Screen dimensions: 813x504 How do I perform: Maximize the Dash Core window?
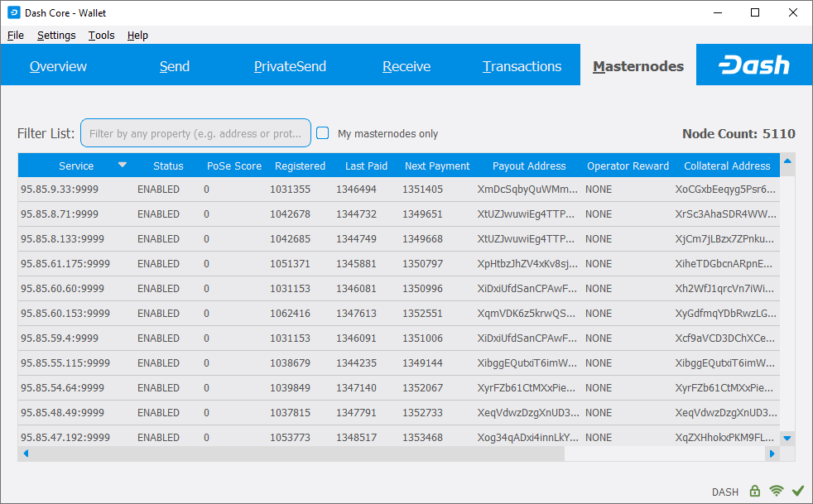pyautogui.click(x=755, y=12)
